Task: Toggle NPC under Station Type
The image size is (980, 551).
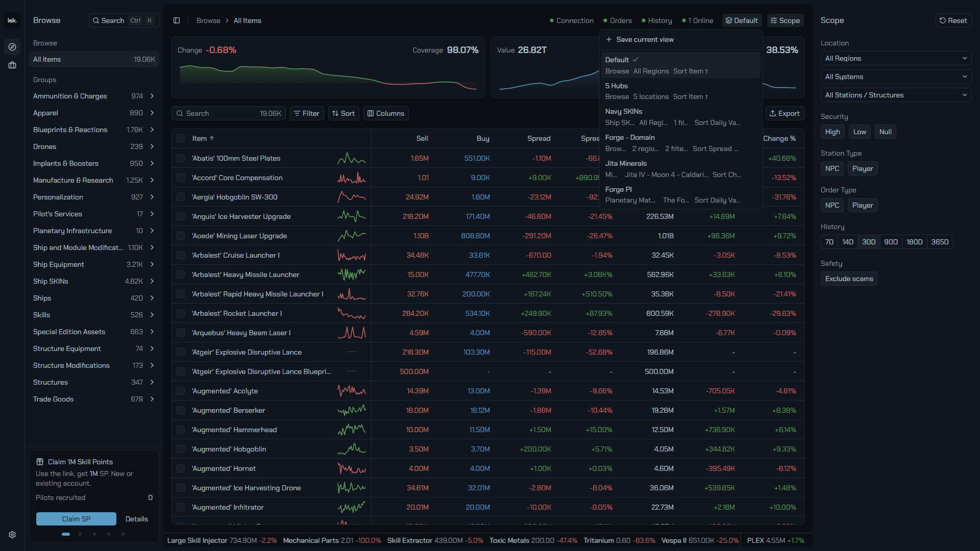Action: point(832,168)
